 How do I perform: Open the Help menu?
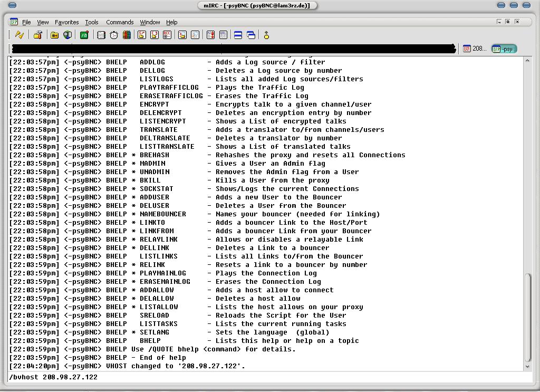point(171,22)
